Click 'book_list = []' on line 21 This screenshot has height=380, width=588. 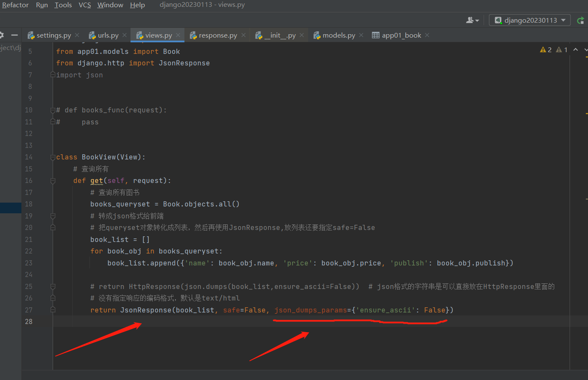coord(120,240)
